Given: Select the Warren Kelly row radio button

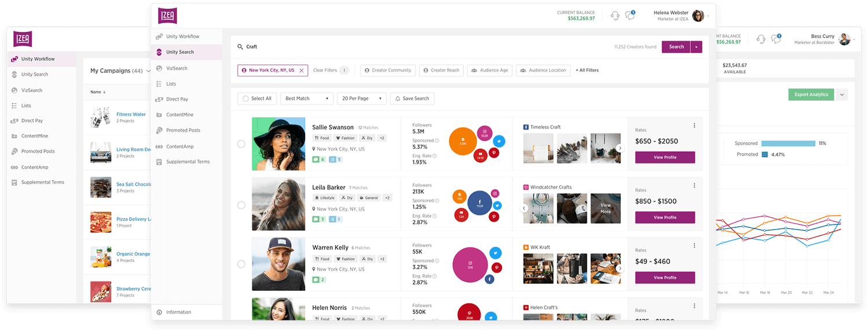Looking at the screenshot, I should coord(241,264).
